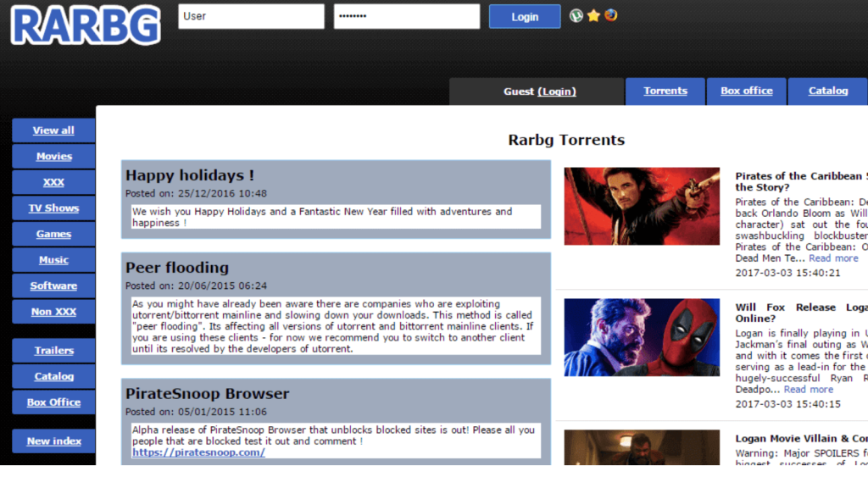Click Read more on Fox Logan article

(x=808, y=390)
